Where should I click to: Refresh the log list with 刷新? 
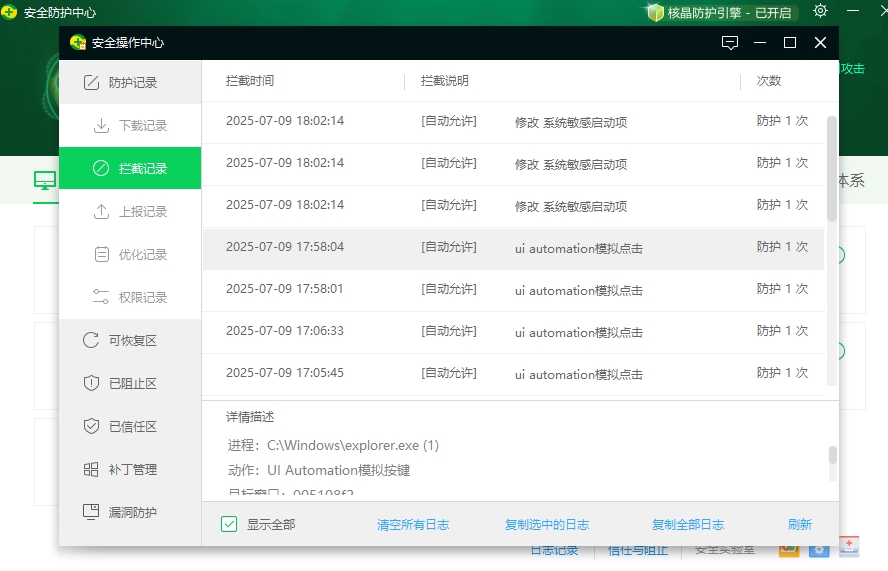[800, 525]
